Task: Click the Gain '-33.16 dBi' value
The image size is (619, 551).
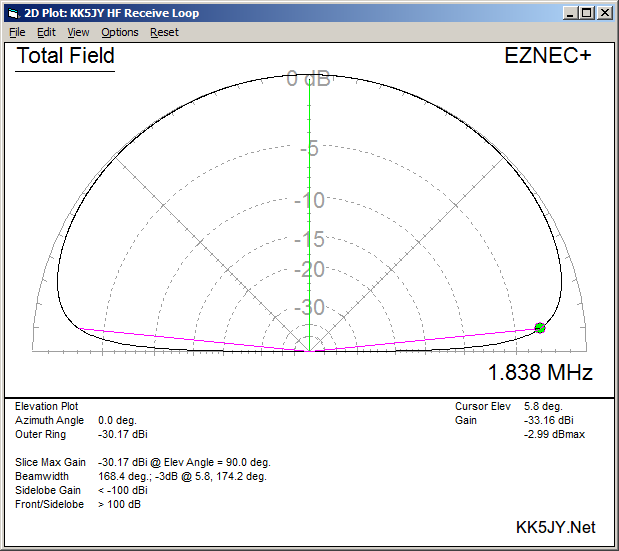Action: coord(549,420)
